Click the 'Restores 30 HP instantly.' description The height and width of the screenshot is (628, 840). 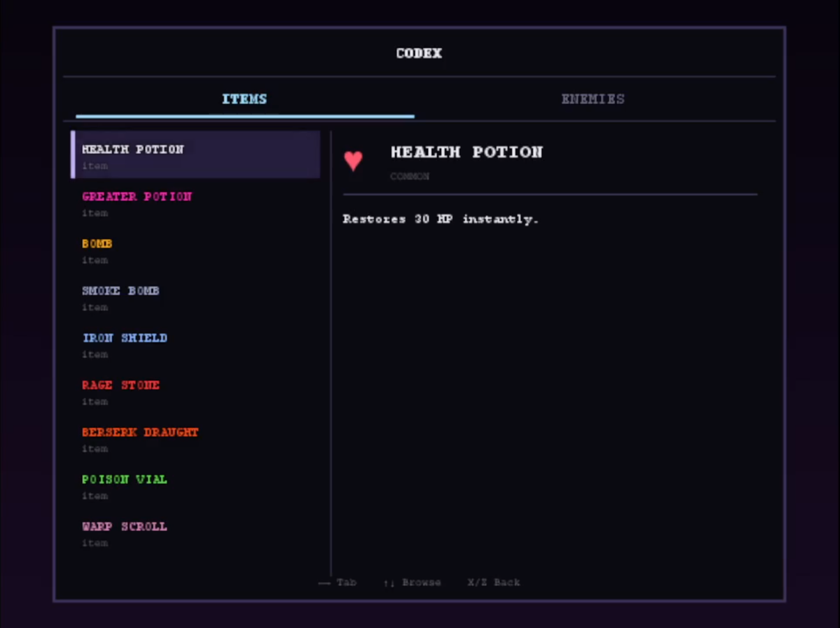(x=441, y=219)
